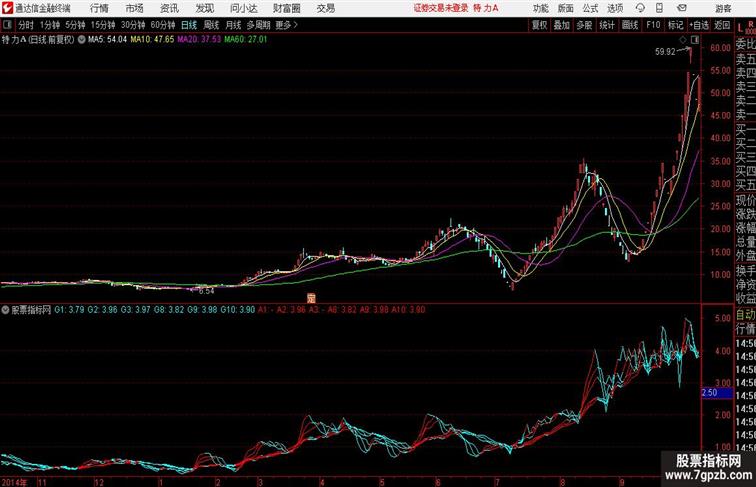The image size is (756, 487).
Task: Open the 市场 menu
Action: [135, 8]
